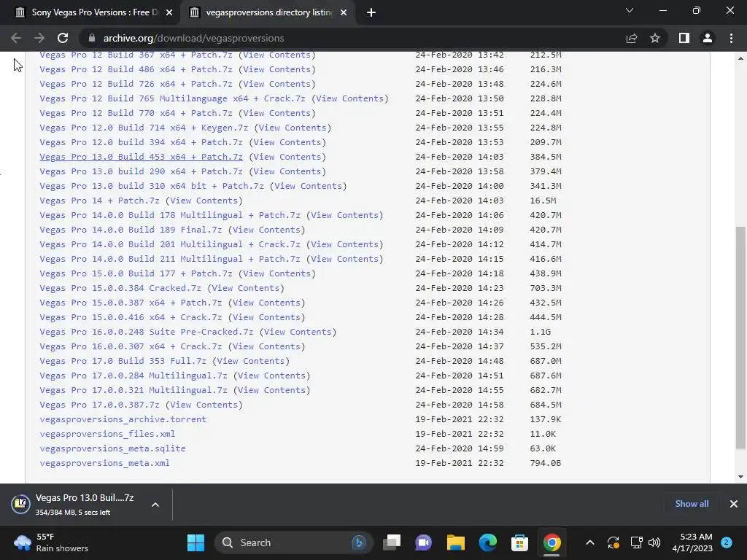
Task: Close the downloads bar
Action: tap(734, 504)
